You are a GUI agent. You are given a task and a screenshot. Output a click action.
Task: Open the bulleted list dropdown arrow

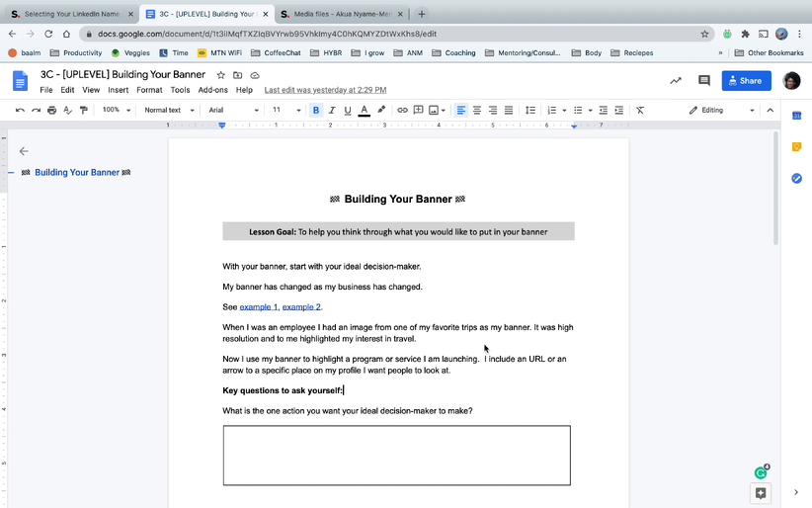click(590, 111)
